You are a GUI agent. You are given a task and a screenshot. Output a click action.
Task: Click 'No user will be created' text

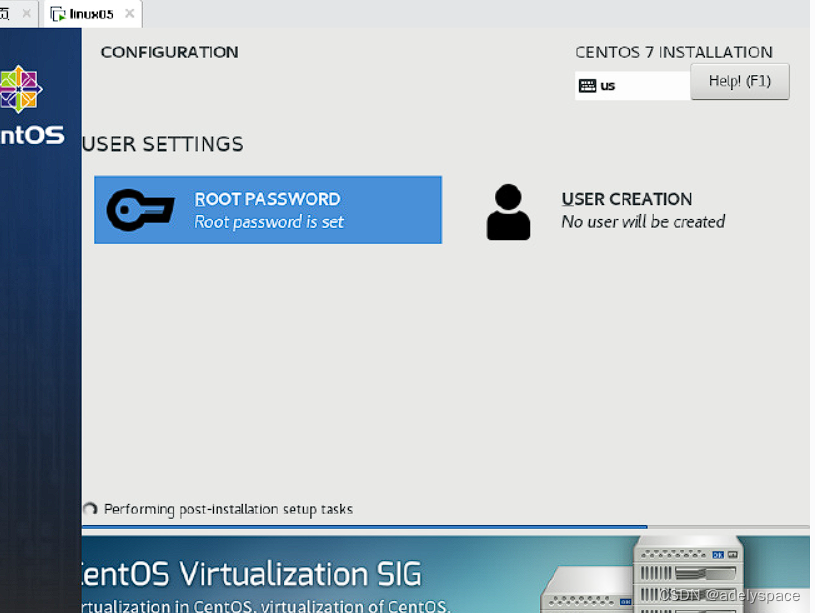tap(643, 222)
